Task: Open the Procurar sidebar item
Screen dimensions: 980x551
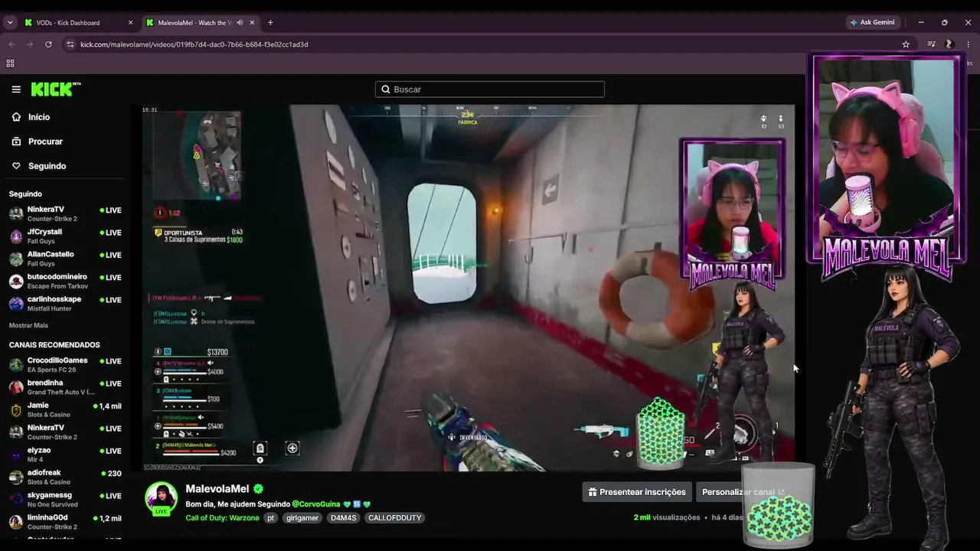Action: [45, 142]
